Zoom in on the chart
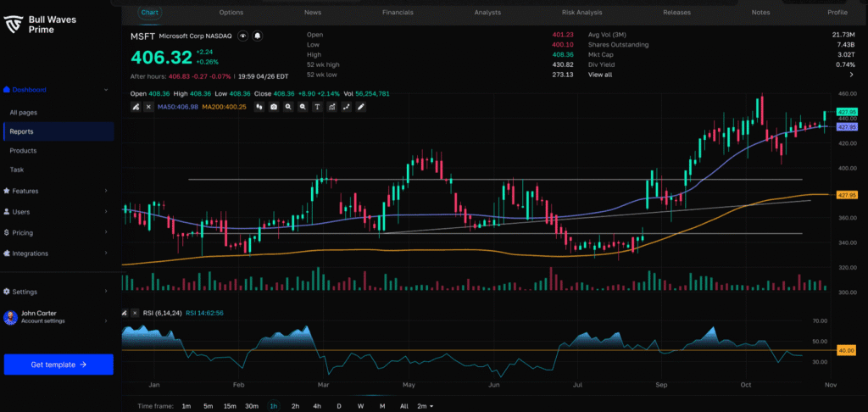 coord(288,107)
